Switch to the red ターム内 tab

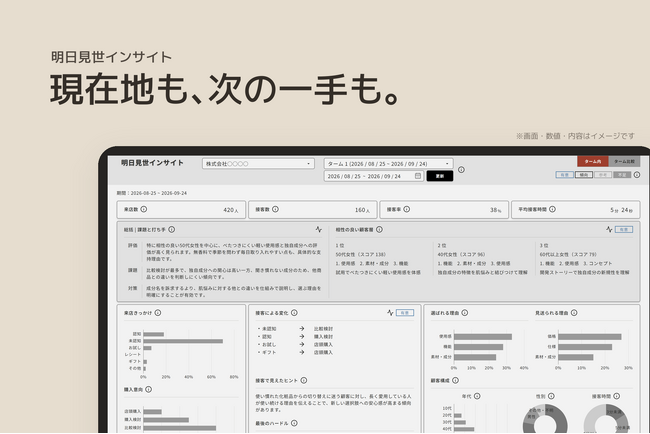click(x=593, y=161)
